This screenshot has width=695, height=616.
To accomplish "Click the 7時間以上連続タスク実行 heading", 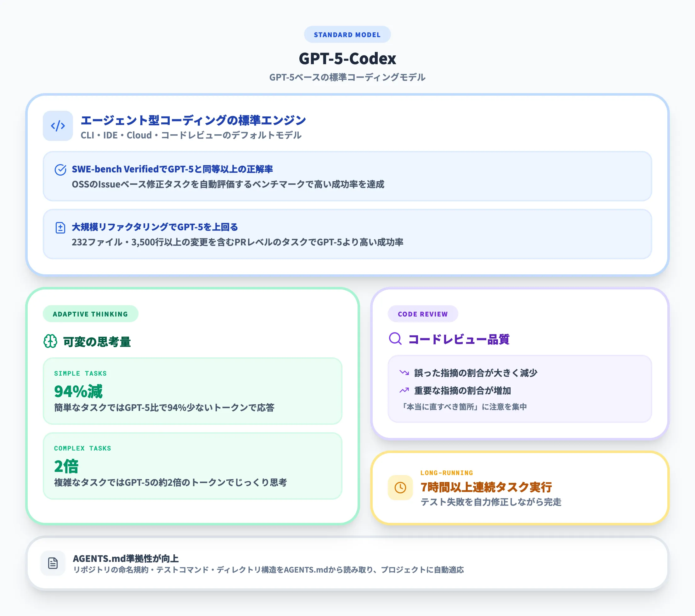I will pyautogui.click(x=486, y=487).
